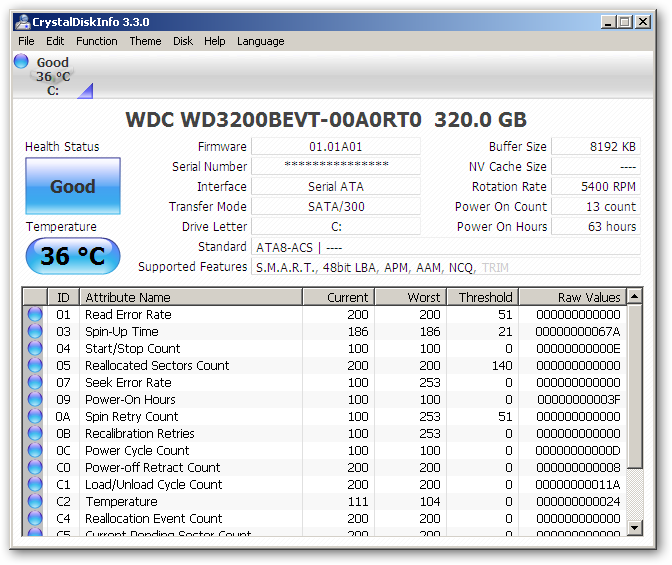Click the attribute list scroll-down arrow
The height and width of the screenshot is (565, 672).
pyautogui.click(x=635, y=527)
